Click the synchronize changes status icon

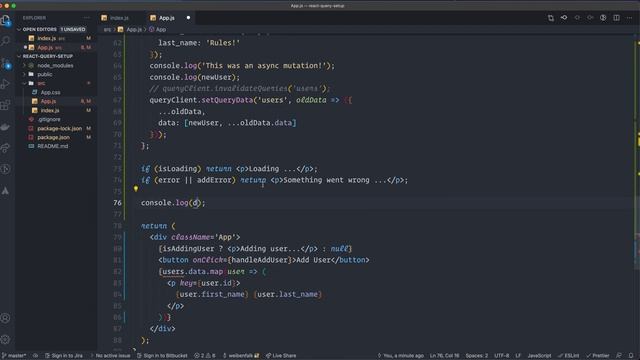pos(36,356)
